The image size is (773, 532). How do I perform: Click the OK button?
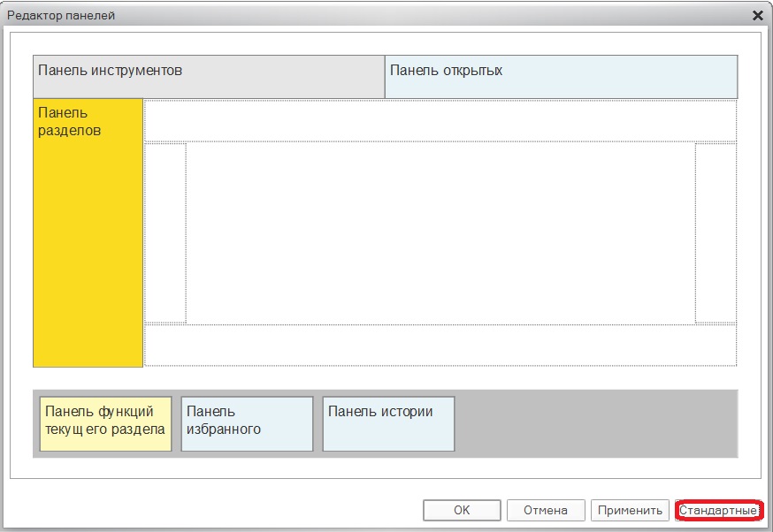click(462, 510)
